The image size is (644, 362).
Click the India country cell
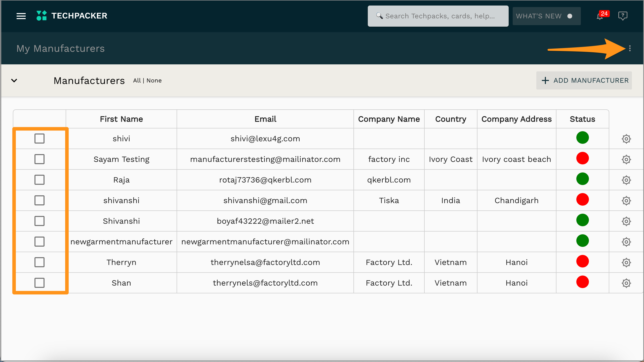click(x=451, y=201)
